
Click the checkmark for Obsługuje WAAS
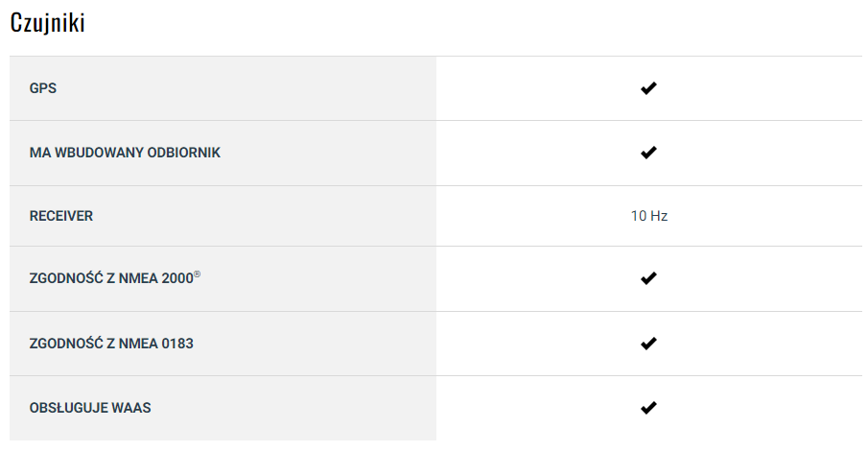[x=648, y=408]
